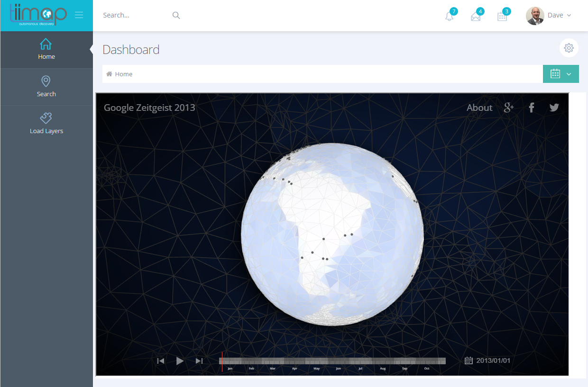This screenshot has height=387, width=588.
Task: Share the globe visualization on Twitter
Action: point(554,108)
